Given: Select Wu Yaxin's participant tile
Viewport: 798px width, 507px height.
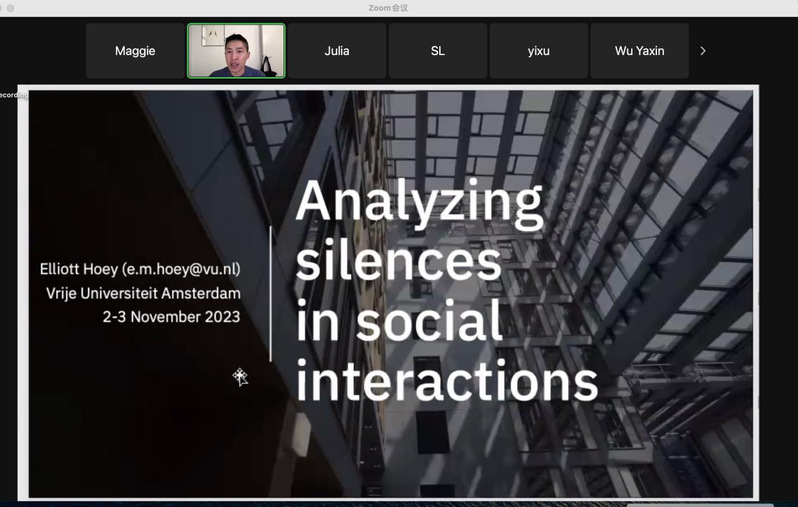Looking at the screenshot, I should 639,51.
